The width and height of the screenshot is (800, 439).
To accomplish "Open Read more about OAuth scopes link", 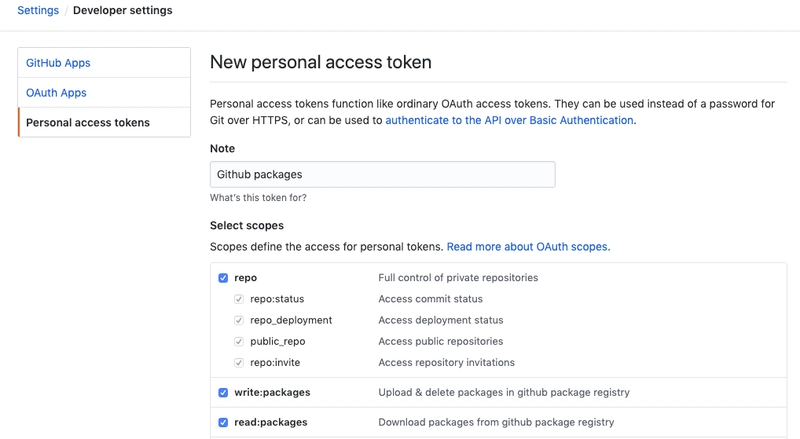I will pos(528,246).
